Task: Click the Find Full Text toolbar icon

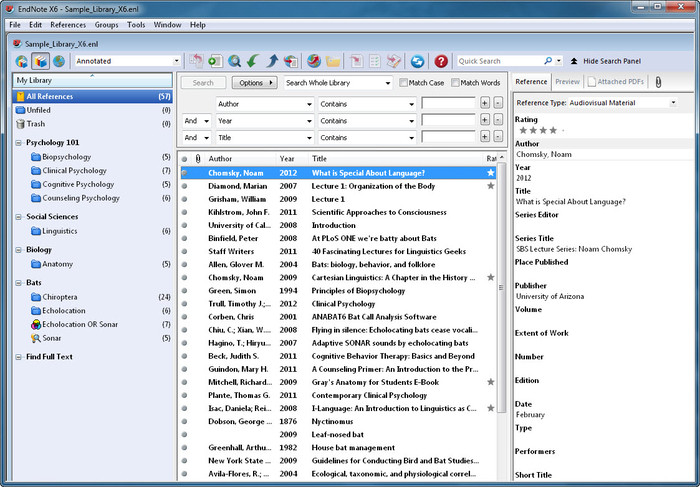Action: point(291,61)
